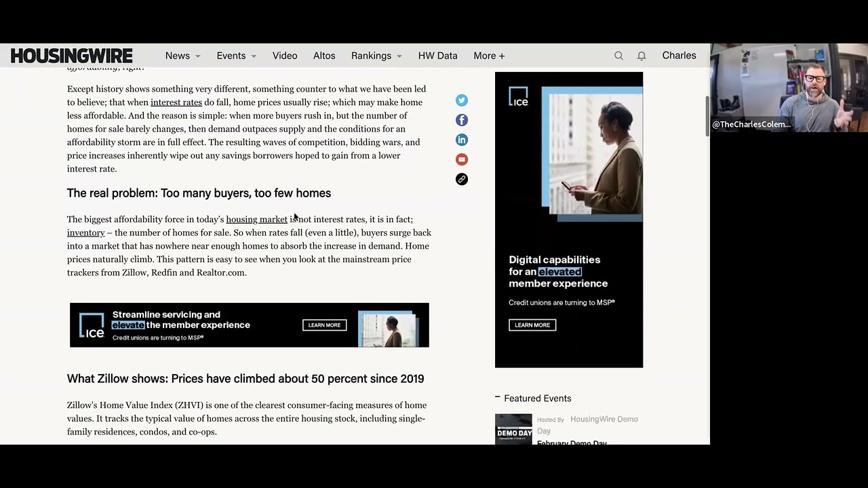Click '@TheCharlesColem...' webcam name label
The image size is (868, 488).
point(751,124)
